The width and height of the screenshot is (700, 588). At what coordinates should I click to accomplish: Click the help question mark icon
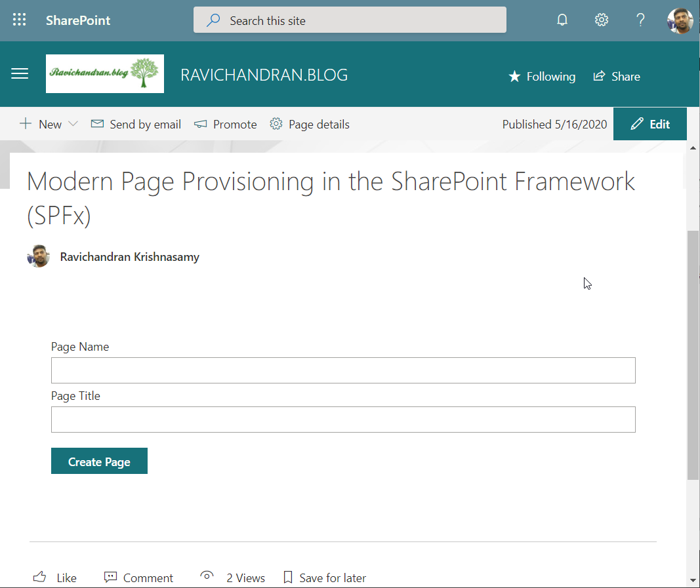[641, 20]
